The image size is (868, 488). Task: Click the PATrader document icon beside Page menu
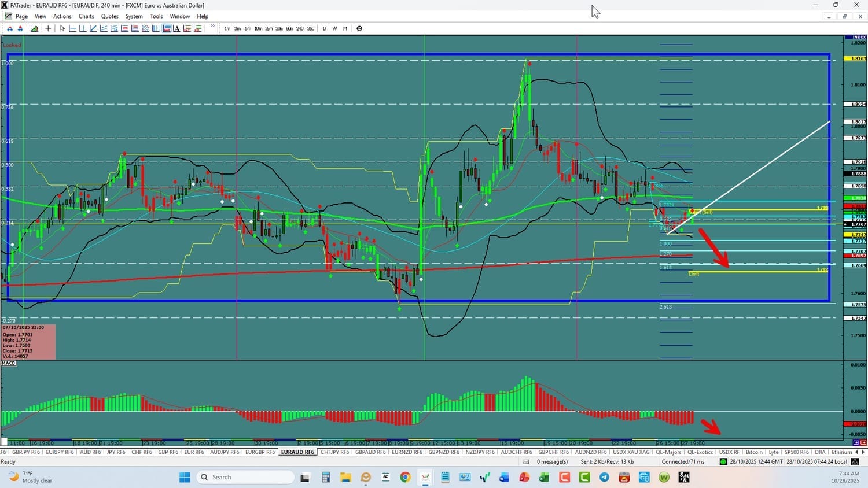[x=8, y=16]
